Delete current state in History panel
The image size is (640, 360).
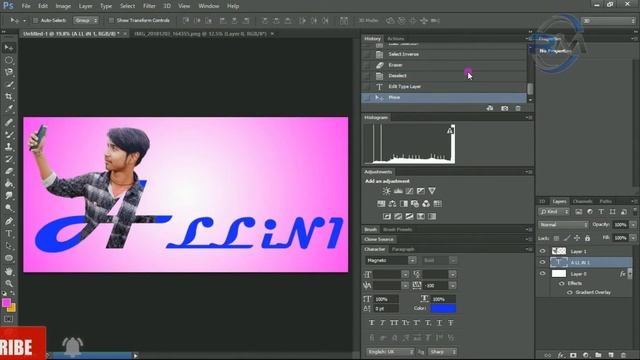[518, 108]
